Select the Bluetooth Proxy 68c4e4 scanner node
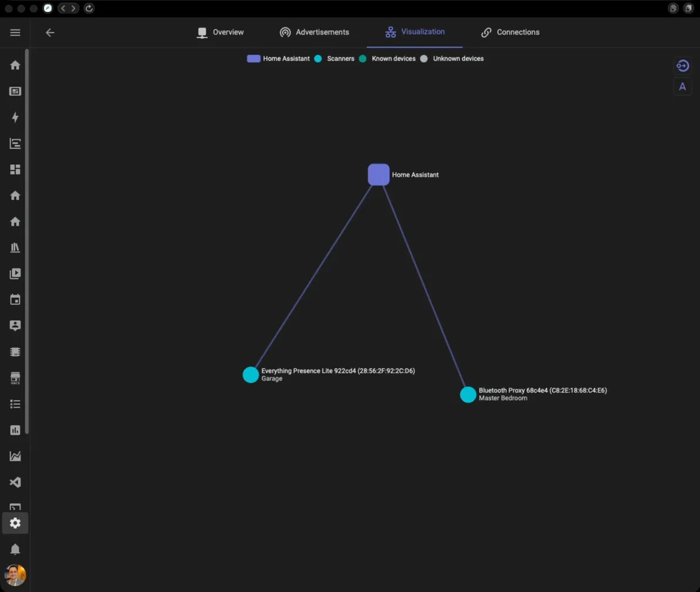 [468, 394]
